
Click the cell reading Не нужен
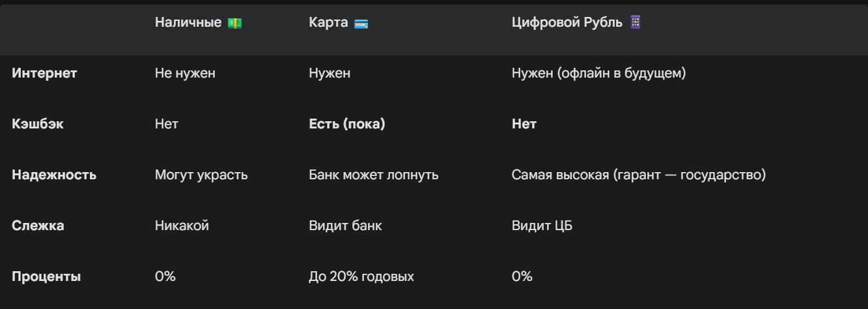(x=185, y=73)
